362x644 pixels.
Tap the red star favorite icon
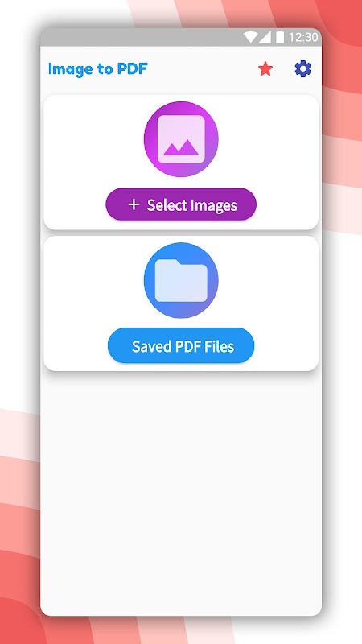(265, 68)
